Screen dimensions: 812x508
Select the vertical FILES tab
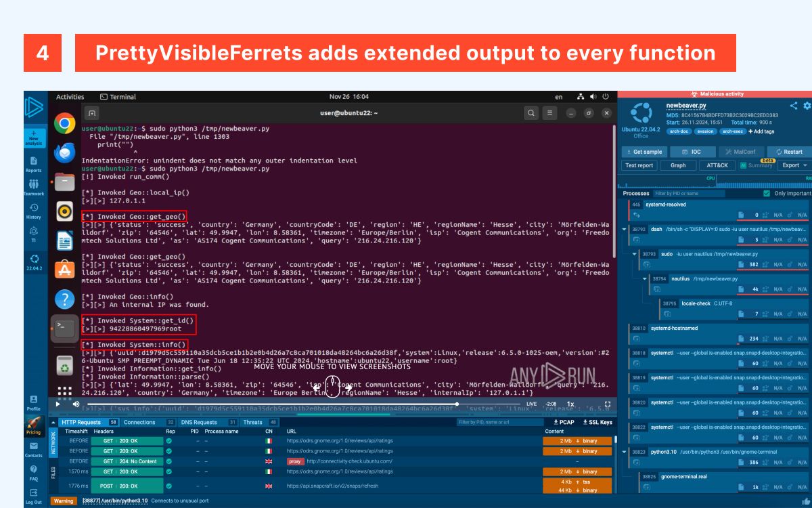pos(53,473)
